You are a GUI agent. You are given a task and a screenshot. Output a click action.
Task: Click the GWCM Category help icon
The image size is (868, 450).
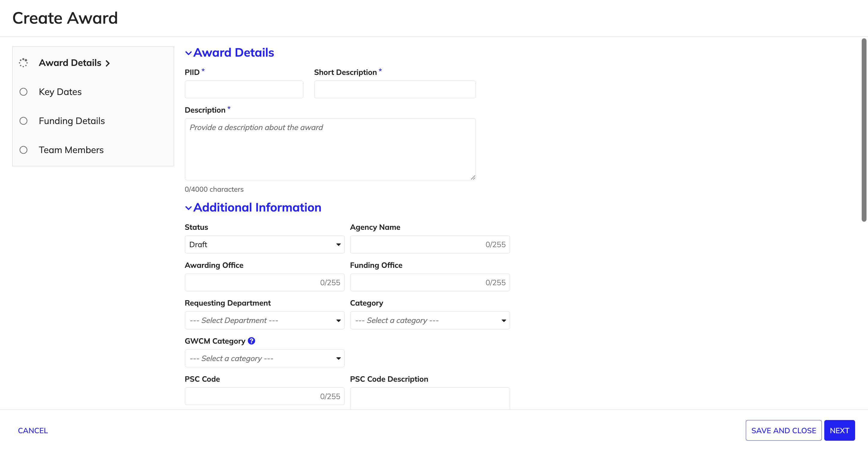coord(251,341)
